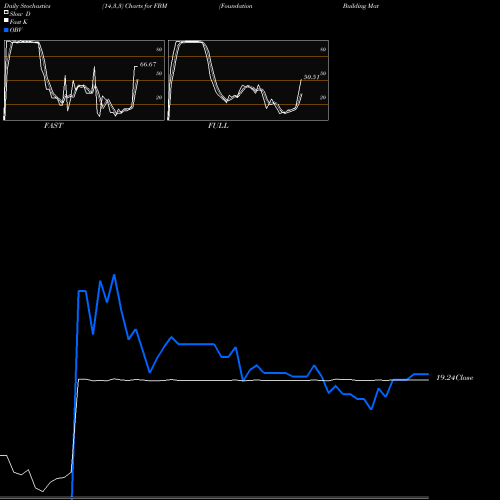Click the 66.67 value on the FAST chart
This screenshot has width=500, height=500.
tap(148, 64)
